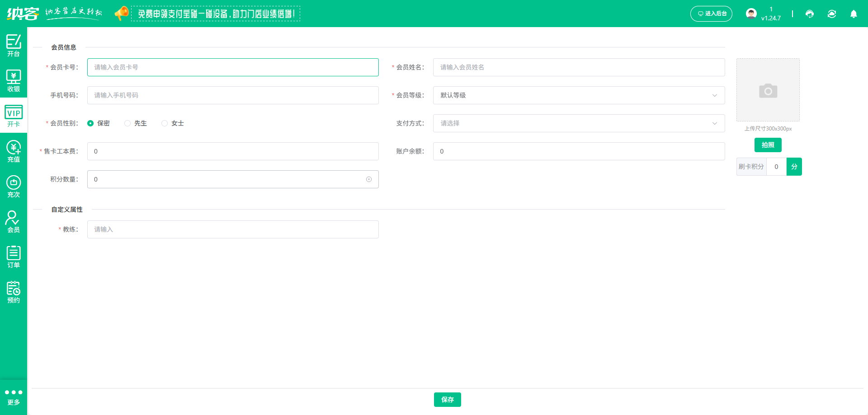The image size is (868, 415).
Task: Click the camera photo placeholder
Action: coord(768,90)
